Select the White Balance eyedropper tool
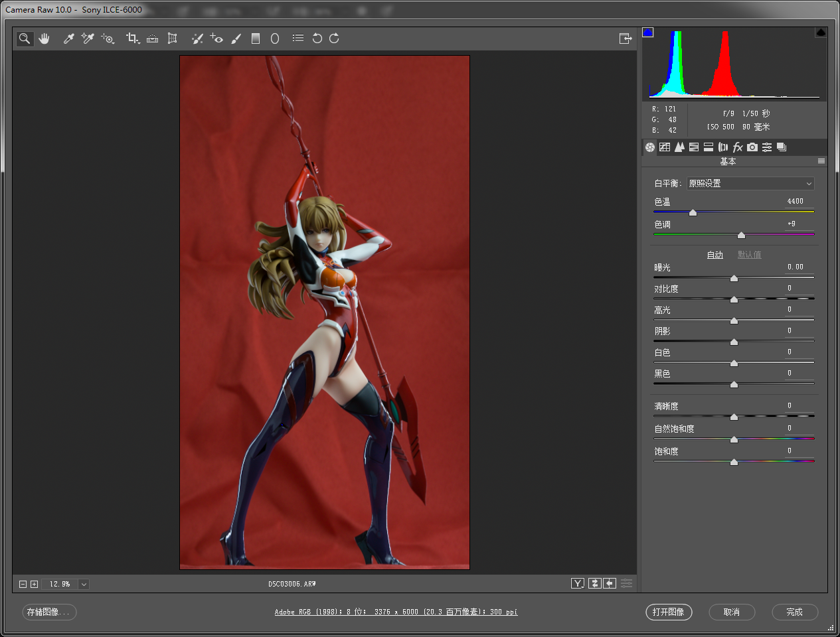 (x=68, y=38)
